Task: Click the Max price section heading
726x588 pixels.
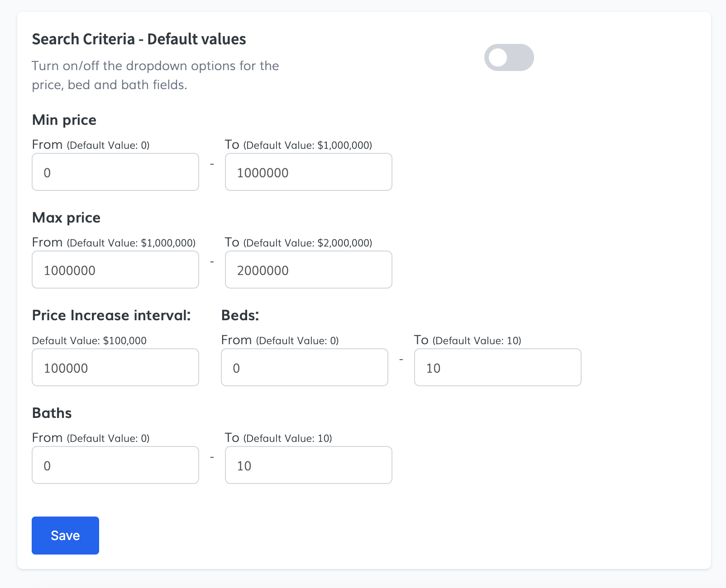Action: pyautogui.click(x=67, y=218)
